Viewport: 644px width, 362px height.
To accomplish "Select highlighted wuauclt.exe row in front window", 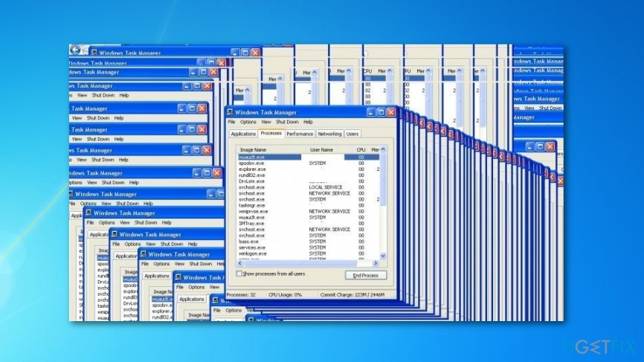I will click(x=308, y=157).
